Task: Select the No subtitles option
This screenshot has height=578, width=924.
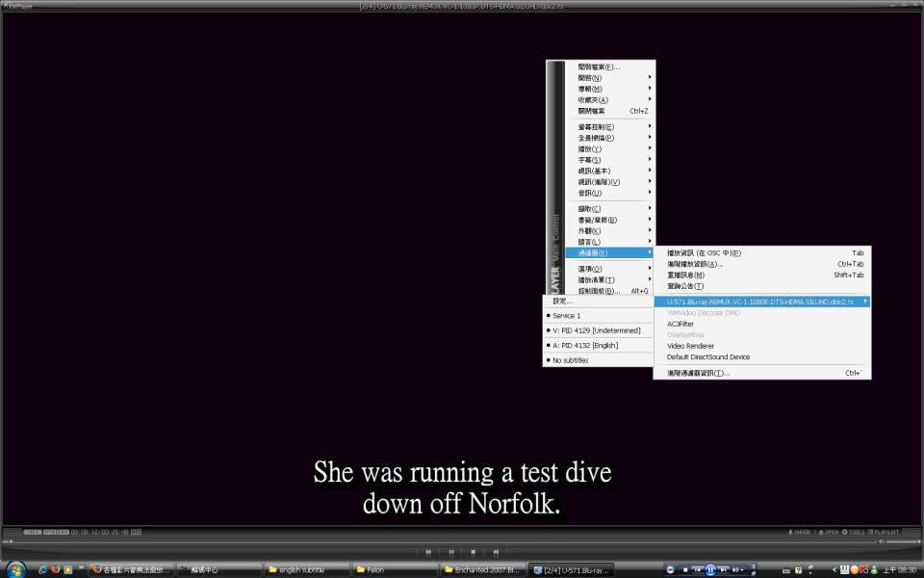Action: coord(598,359)
